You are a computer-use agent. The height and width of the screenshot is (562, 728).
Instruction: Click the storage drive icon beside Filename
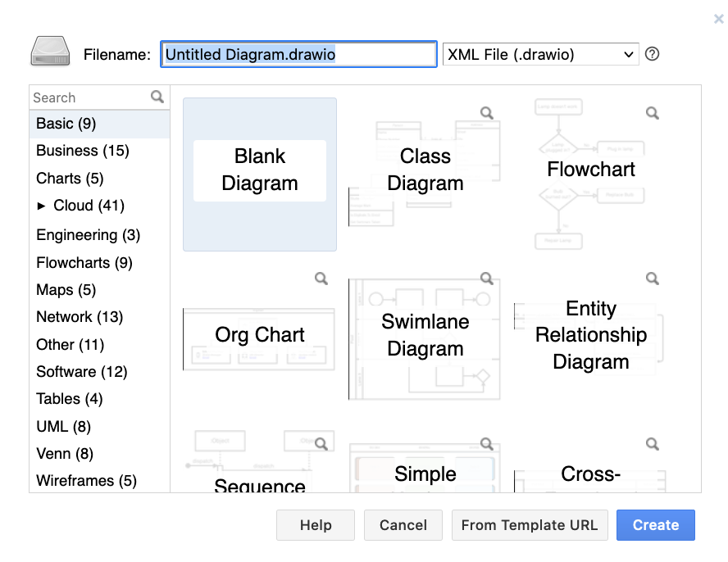coord(50,52)
